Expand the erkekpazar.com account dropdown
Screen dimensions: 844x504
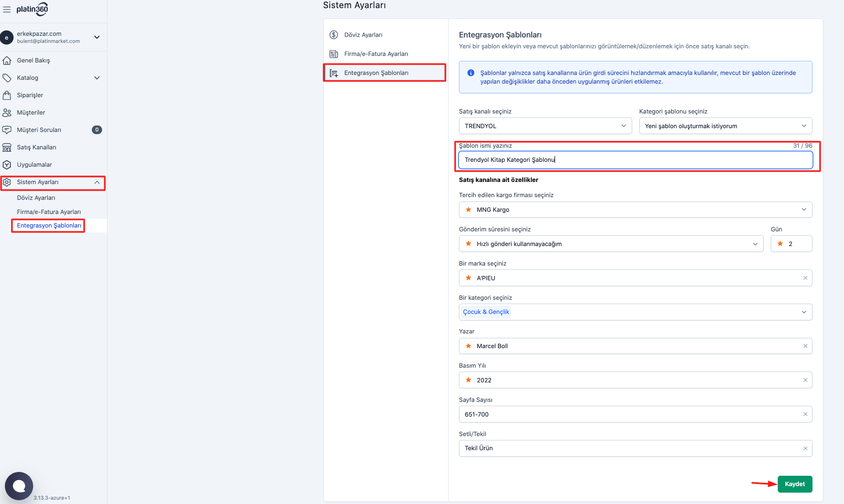[x=97, y=37]
